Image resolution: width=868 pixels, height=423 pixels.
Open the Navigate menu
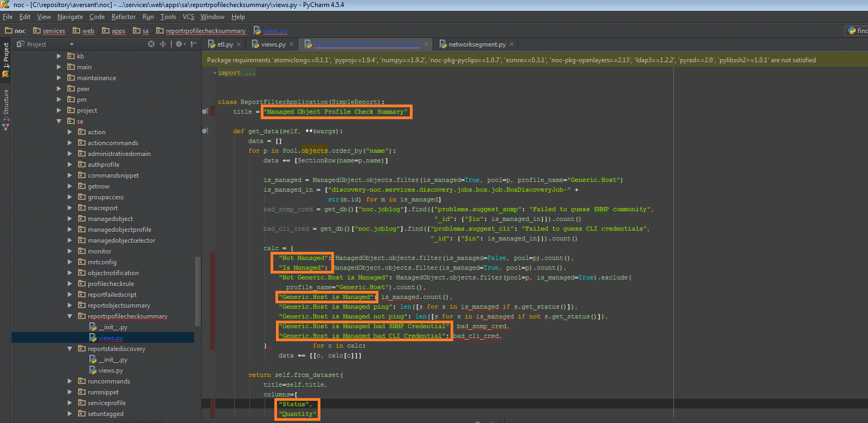click(x=70, y=17)
